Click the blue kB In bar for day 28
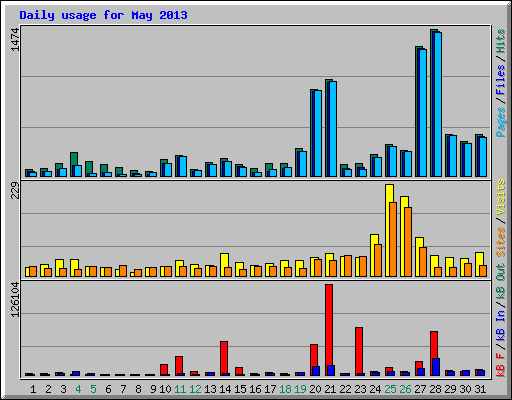The height and width of the screenshot is (400, 512). click(436, 367)
